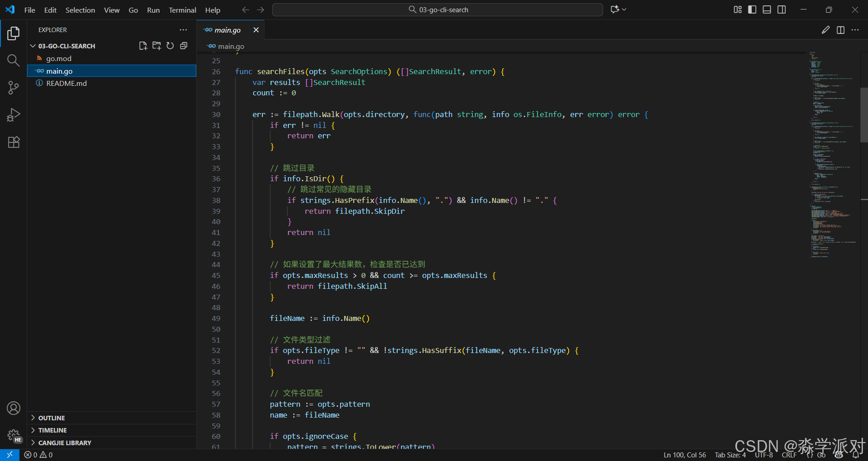The width and height of the screenshot is (868, 461).
Task: Open the Copilot chat dropdown in title bar
Action: point(618,9)
